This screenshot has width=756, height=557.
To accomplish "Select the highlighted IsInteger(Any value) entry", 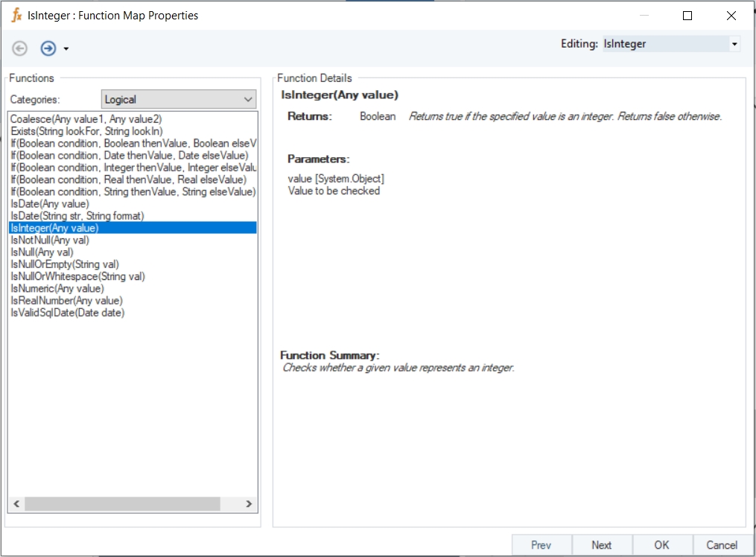I will [54, 228].
